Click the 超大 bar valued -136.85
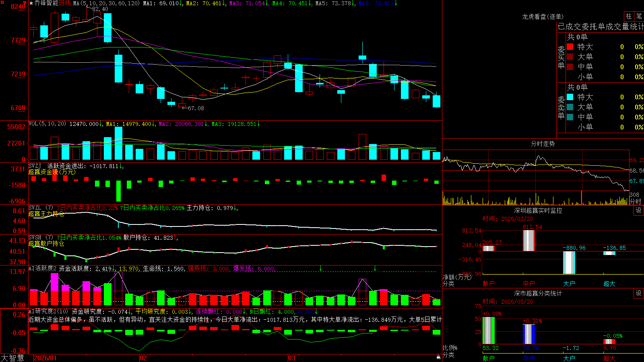This screenshot has height=362, width=644. 609,253
